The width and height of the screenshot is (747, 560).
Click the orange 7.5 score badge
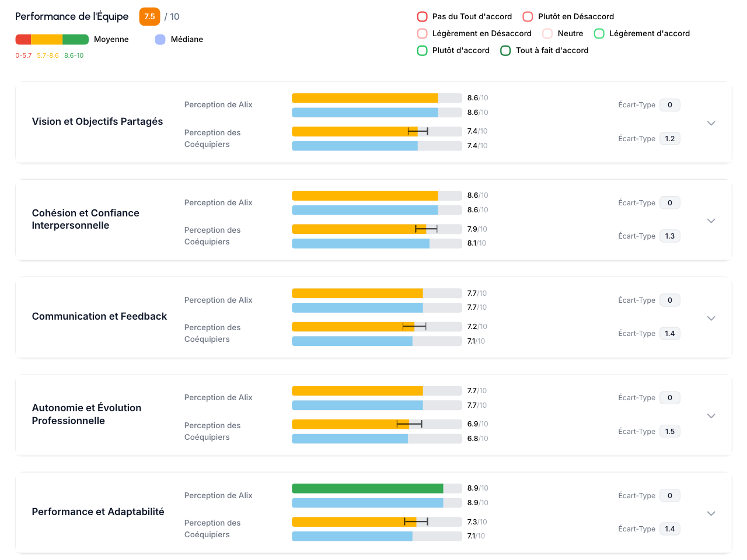149,16
